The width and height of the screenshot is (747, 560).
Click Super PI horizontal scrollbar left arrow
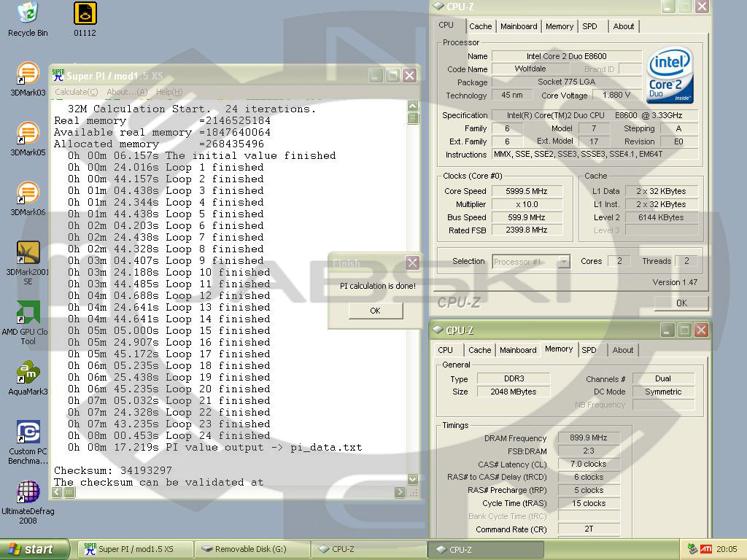(57, 492)
